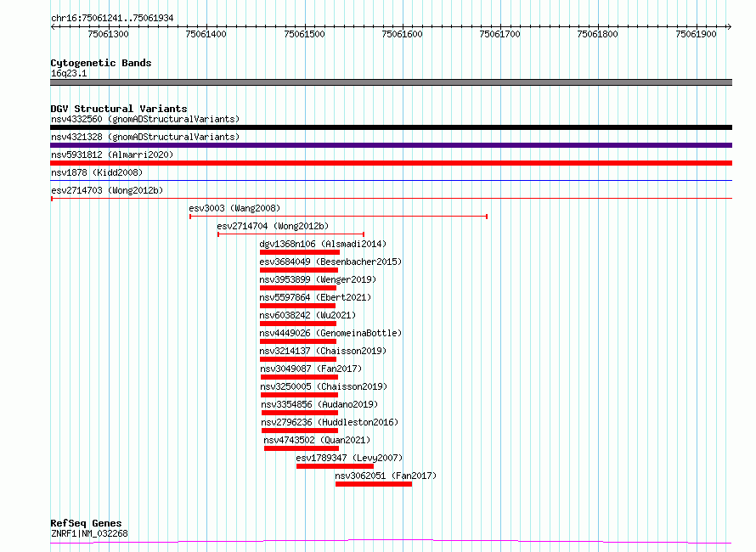Click the red bar under dgv1368n106
The height and width of the screenshot is (552, 756).
(299, 252)
